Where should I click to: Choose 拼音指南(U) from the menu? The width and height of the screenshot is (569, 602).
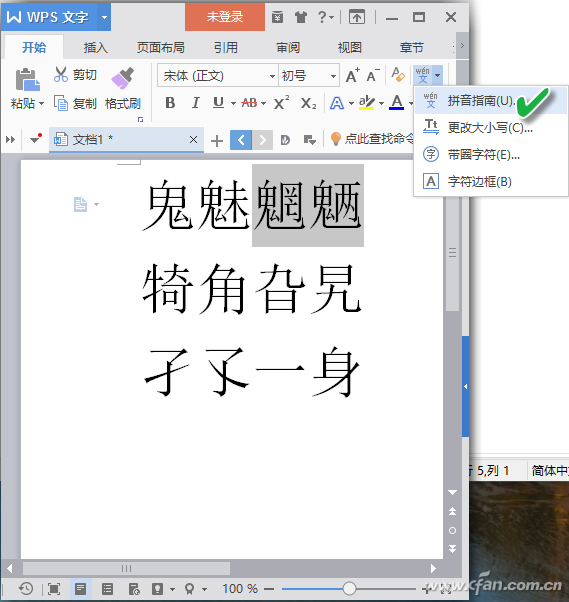click(491, 101)
